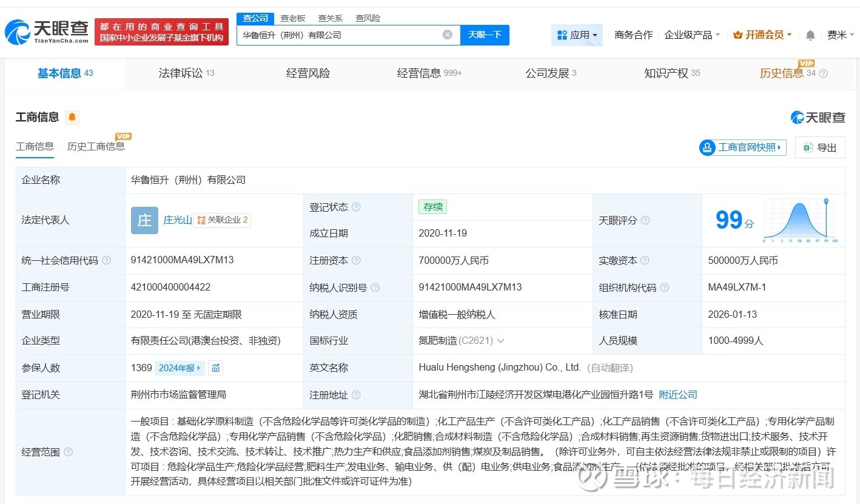The height and width of the screenshot is (504, 860).
Task: Open the chart icon beside 2024年报
Action: point(216,368)
